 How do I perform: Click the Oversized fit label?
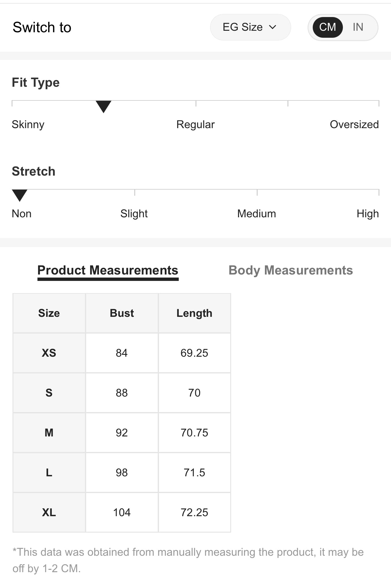(x=354, y=124)
